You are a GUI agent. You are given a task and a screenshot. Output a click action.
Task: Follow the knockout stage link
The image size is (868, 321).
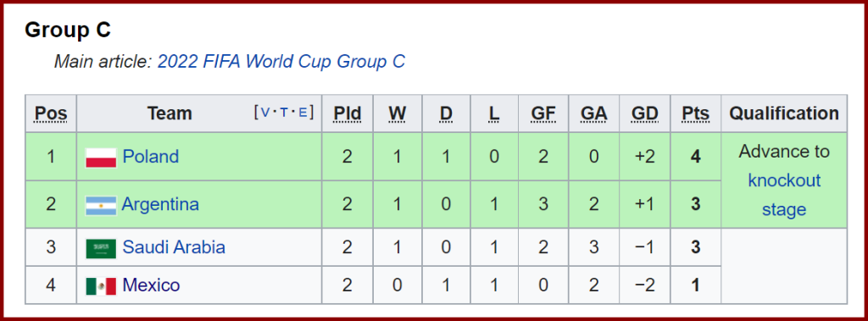(784, 196)
